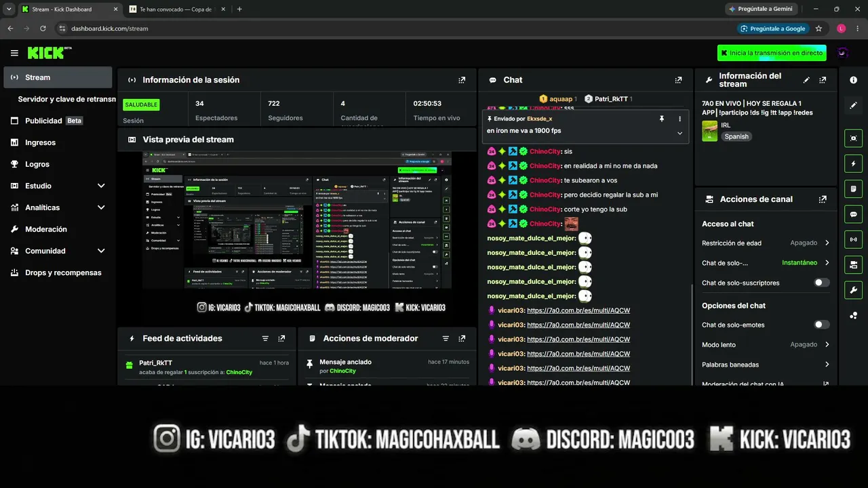Expand the Analíticas sidebar section
The image size is (868, 488).
point(101,207)
